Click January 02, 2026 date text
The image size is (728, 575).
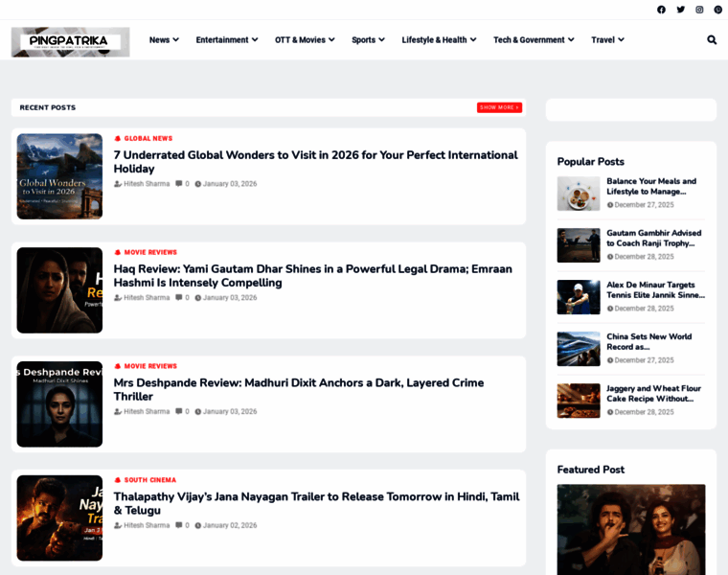click(230, 525)
